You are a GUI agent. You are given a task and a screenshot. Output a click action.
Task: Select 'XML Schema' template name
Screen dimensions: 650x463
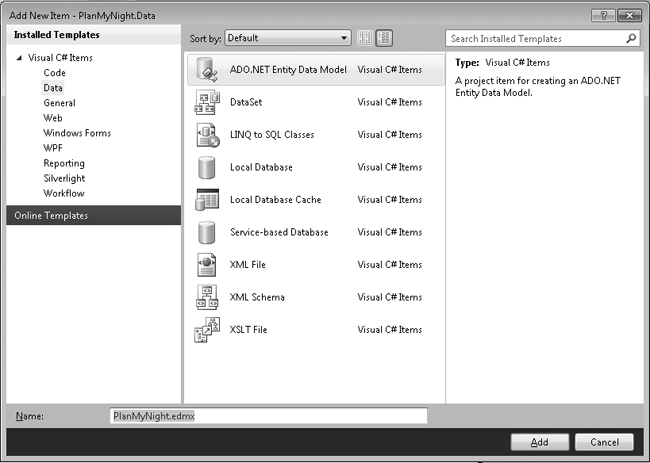(257, 297)
